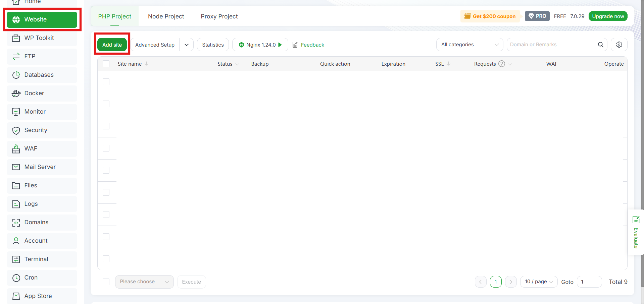The width and height of the screenshot is (644, 304).
Task: Click the Advanced Setup button
Action: pos(155,45)
